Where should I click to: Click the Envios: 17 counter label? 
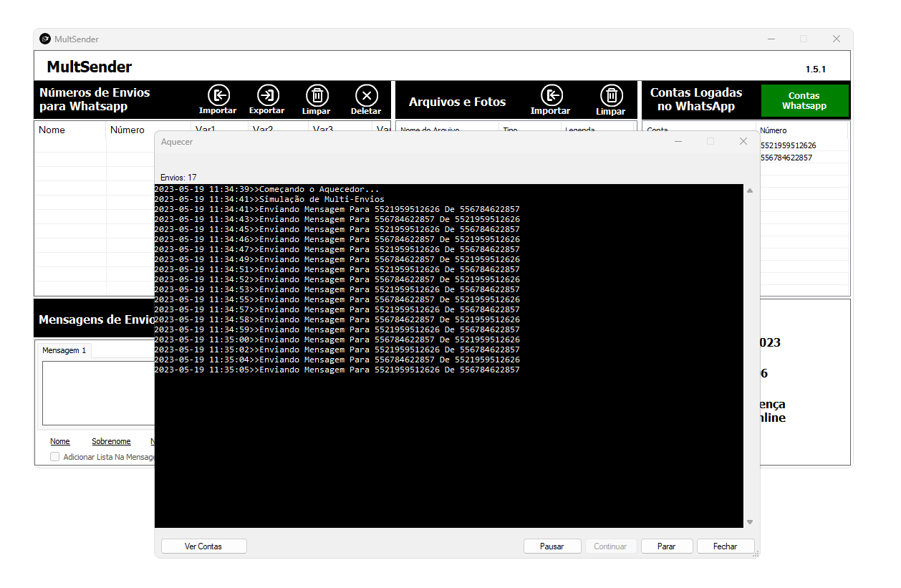point(178,178)
